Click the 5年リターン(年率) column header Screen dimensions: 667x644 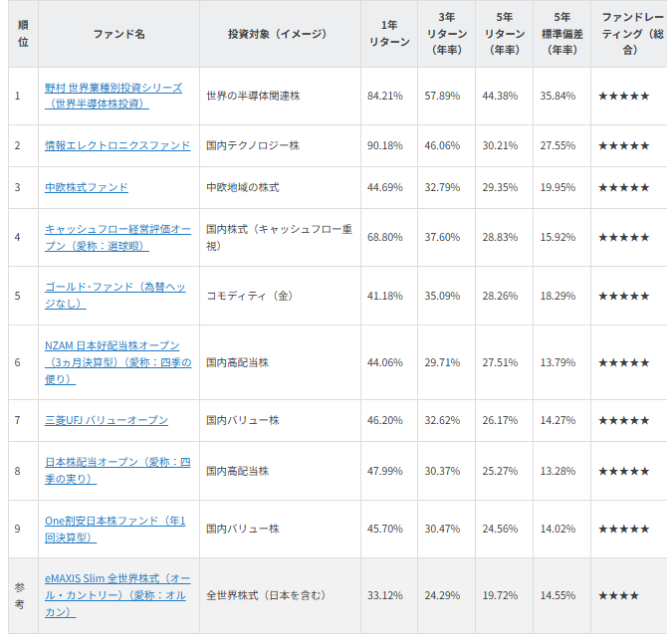point(505,34)
